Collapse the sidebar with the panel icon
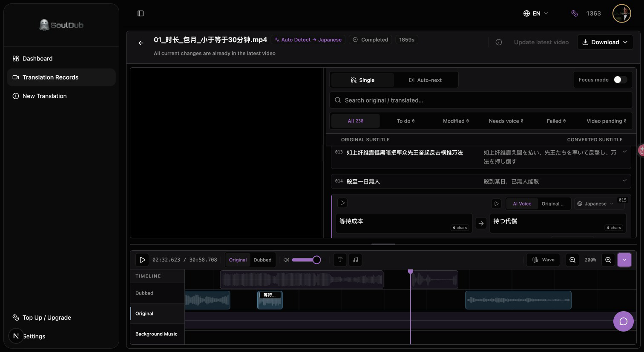The width and height of the screenshot is (644, 352). (x=141, y=14)
